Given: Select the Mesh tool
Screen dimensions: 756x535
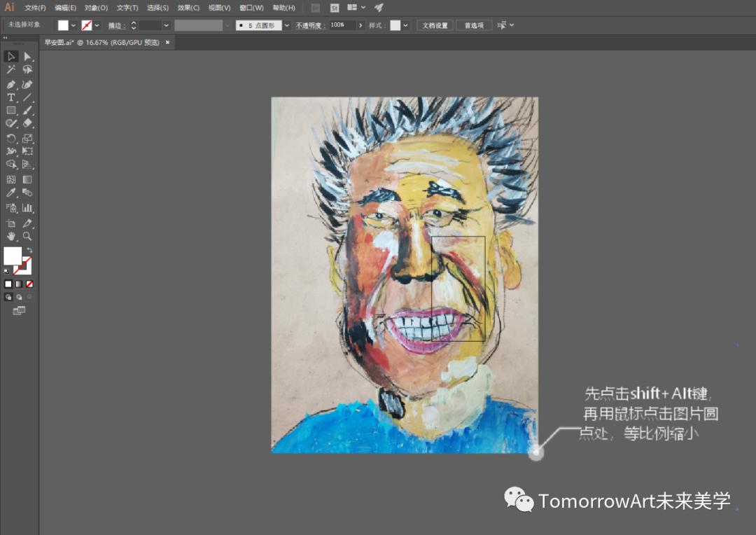Looking at the screenshot, I should pos(11,179).
